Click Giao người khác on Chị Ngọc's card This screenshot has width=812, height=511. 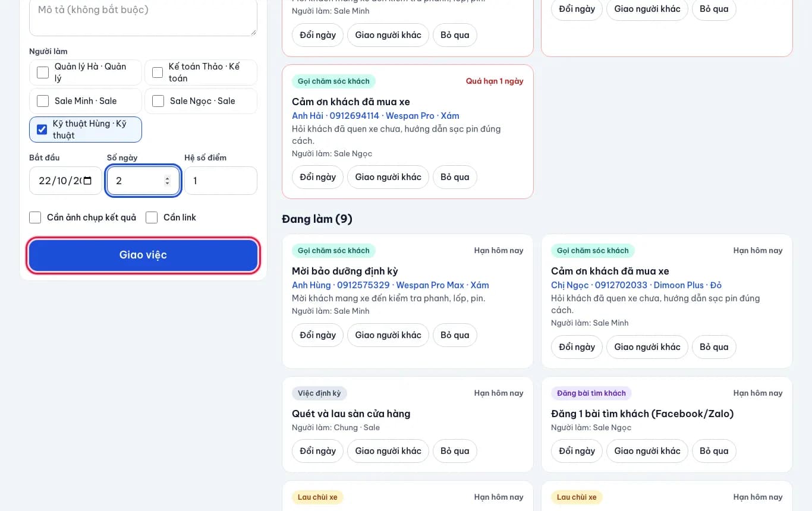(647, 347)
